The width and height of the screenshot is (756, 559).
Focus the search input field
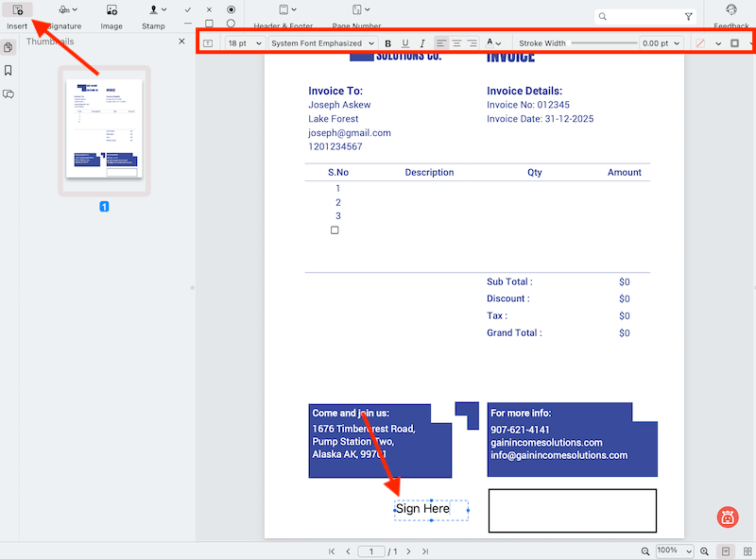coord(644,17)
